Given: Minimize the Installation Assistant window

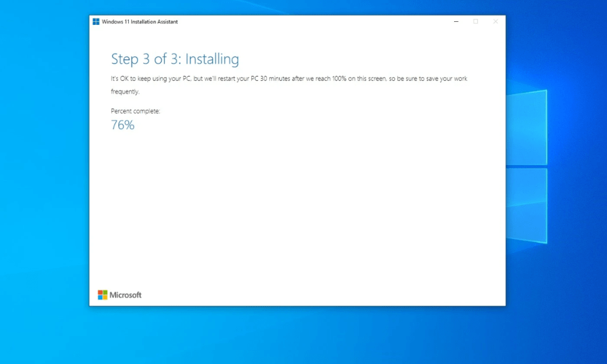Looking at the screenshot, I should (x=456, y=21).
